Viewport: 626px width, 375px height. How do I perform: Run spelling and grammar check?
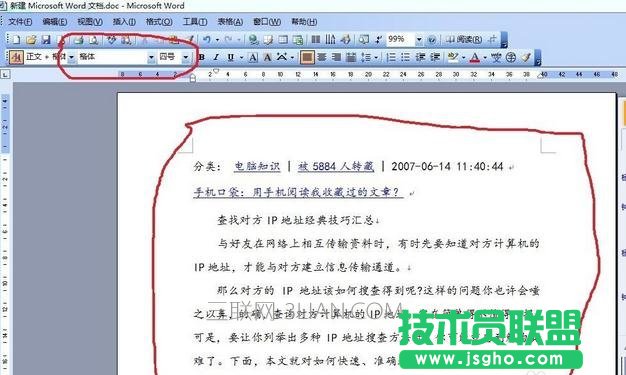click(112, 39)
